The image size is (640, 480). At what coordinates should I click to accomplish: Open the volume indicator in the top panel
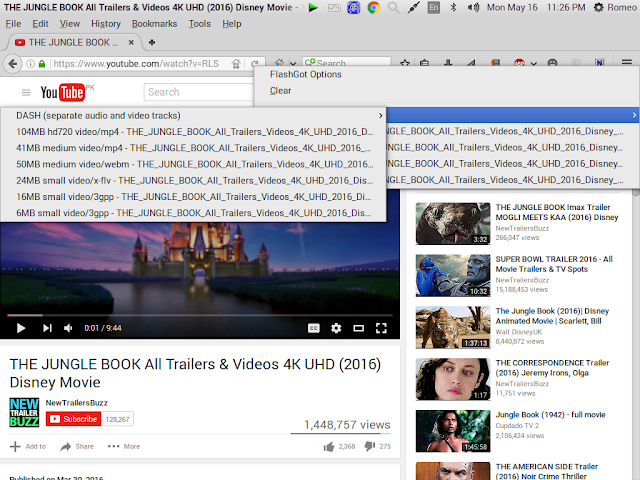tap(473, 7)
